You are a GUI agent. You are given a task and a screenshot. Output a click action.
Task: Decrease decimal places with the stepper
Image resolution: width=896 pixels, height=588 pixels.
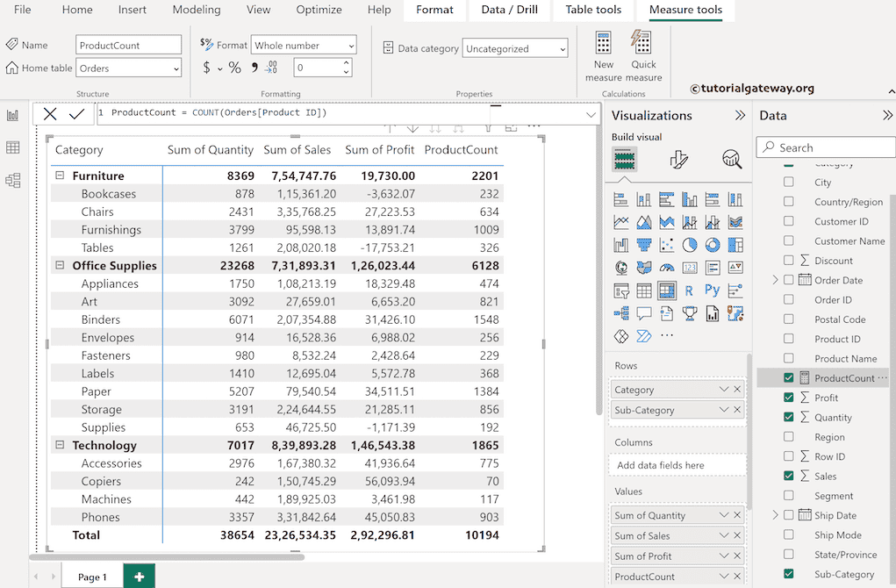point(345,71)
